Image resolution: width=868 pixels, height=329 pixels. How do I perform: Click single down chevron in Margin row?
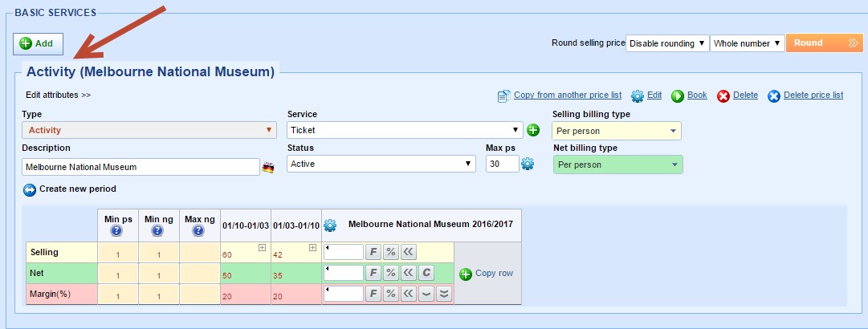(x=426, y=294)
